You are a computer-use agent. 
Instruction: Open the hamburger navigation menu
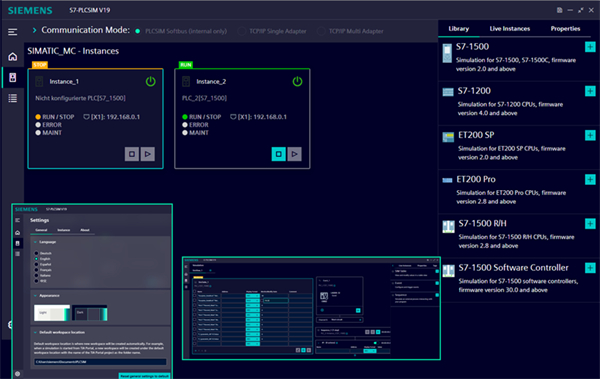coord(13,32)
